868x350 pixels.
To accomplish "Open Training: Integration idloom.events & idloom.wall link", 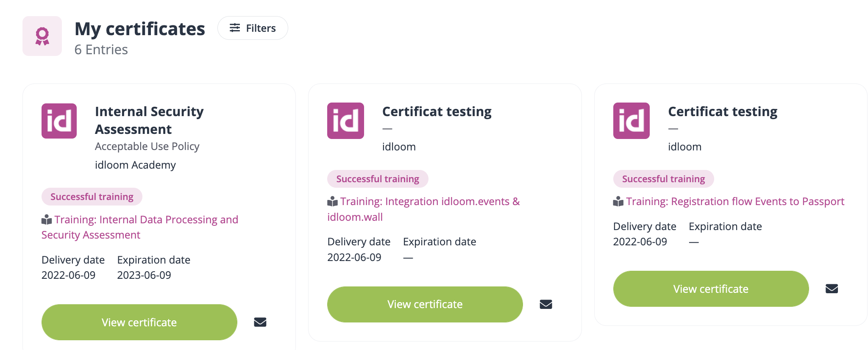I will click(x=430, y=201).
